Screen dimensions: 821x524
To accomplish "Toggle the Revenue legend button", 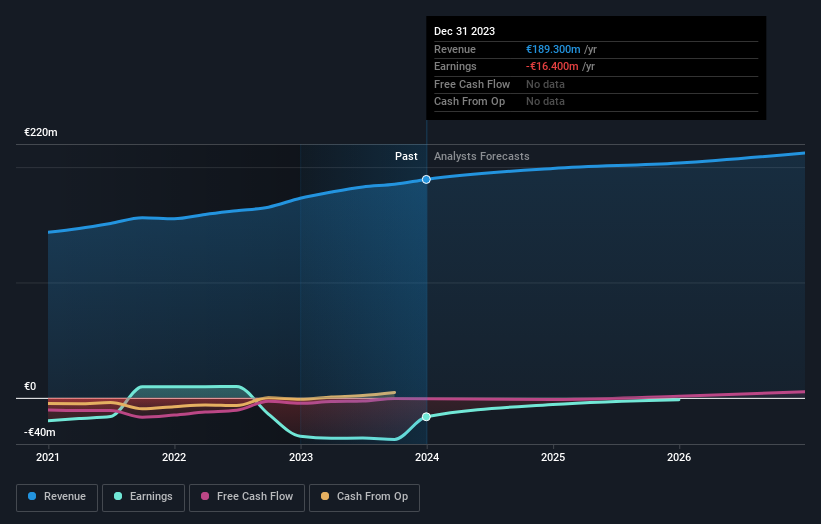I will tap(57, 497).
